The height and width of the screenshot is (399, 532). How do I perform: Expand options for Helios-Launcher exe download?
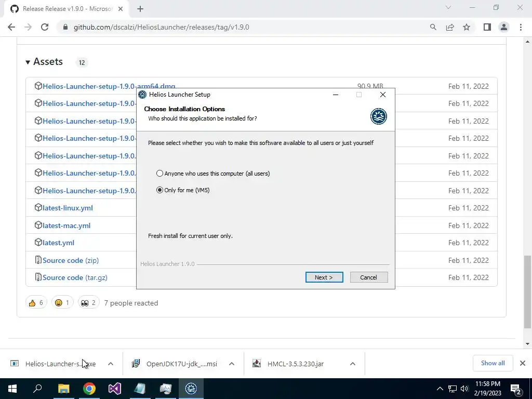[x=111, y=364]
